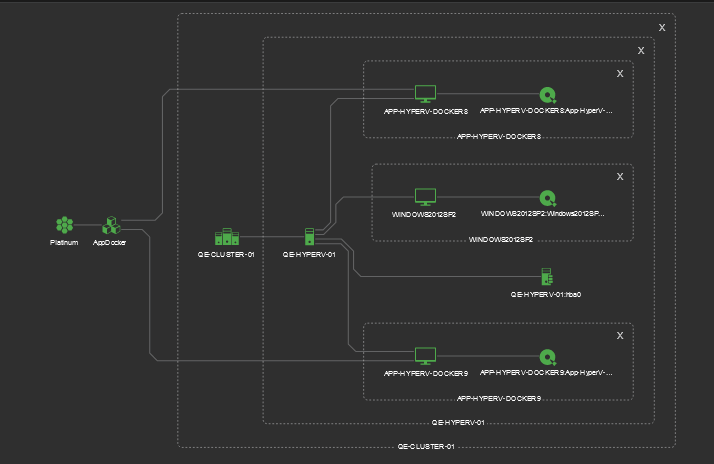Click the APP-HYPERV-DOCKER9 virtual machine monitor icon
Viewport: 714px width, 464px height.
(425, 356)
